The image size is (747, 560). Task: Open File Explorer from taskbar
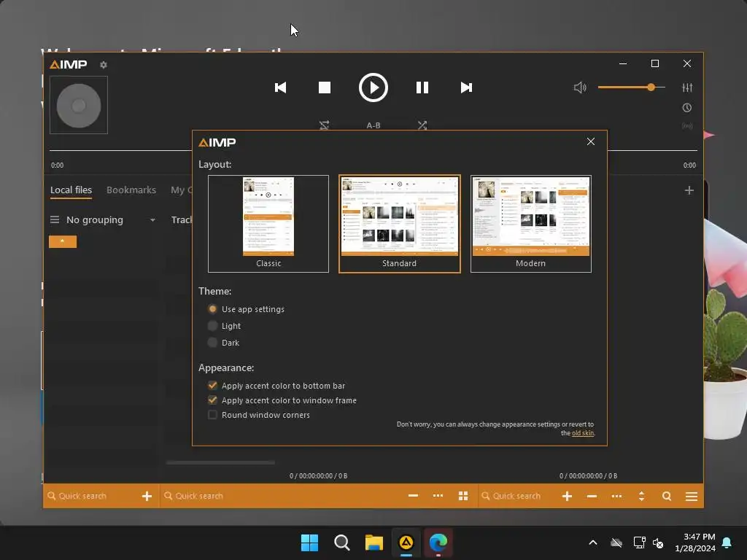pyautogui.click(x=374, y=542)
